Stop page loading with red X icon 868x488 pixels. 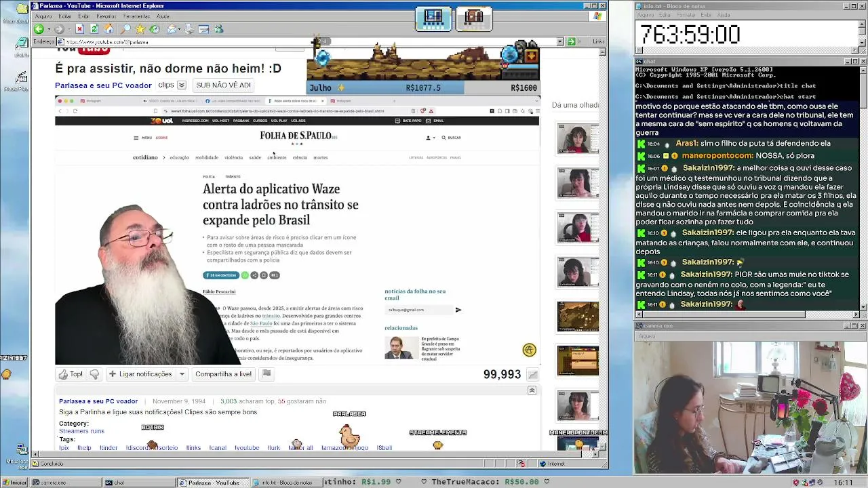tap(79, 29)
